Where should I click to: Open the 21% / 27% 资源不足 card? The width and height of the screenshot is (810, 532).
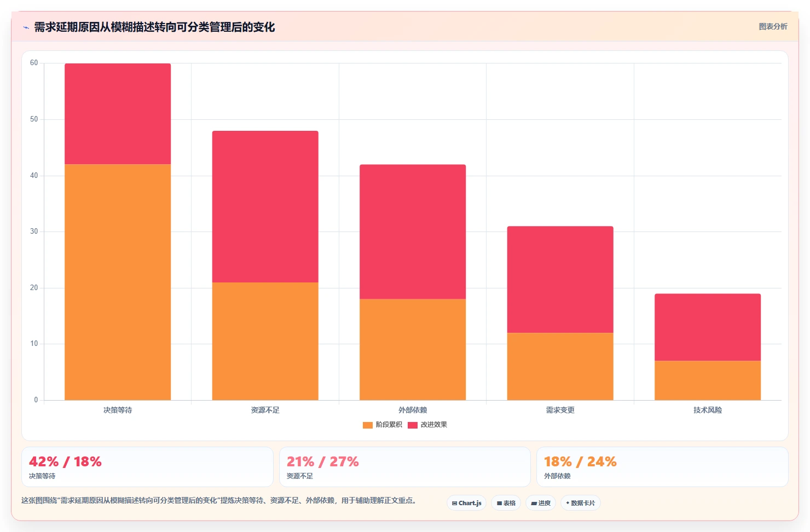(405, 467)
